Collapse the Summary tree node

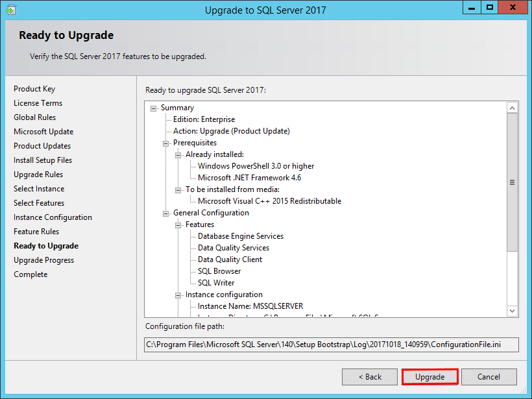(x=153, y=108)
